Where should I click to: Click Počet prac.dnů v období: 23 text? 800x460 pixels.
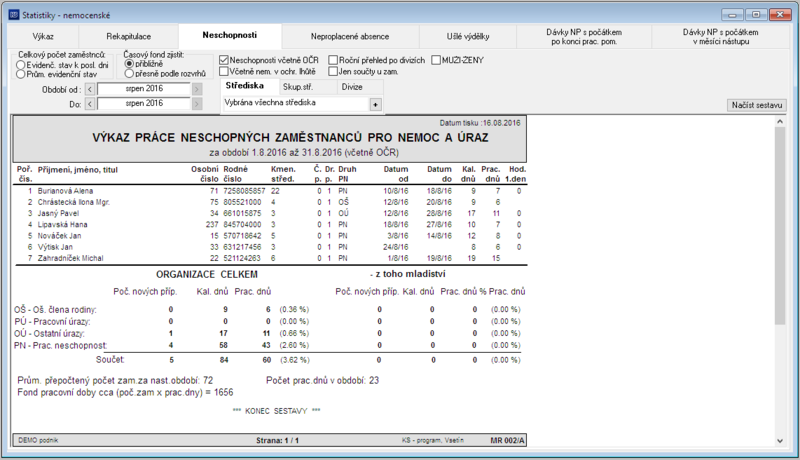322,380
